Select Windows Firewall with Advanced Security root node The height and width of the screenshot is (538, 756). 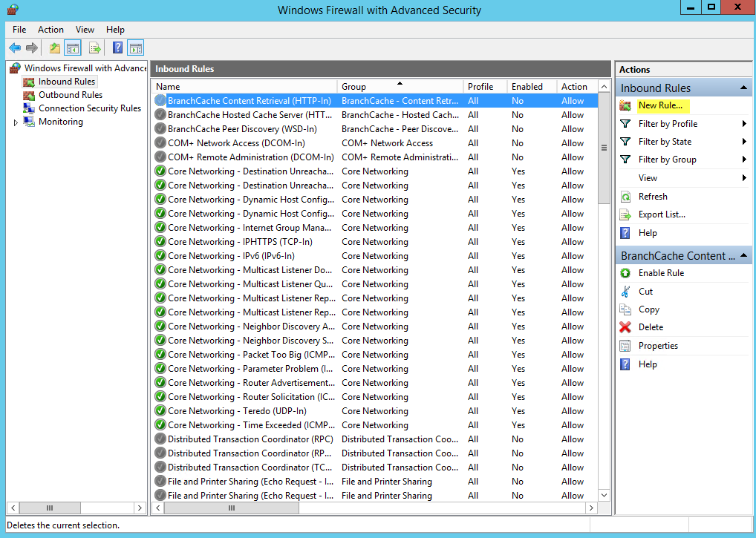85,68
